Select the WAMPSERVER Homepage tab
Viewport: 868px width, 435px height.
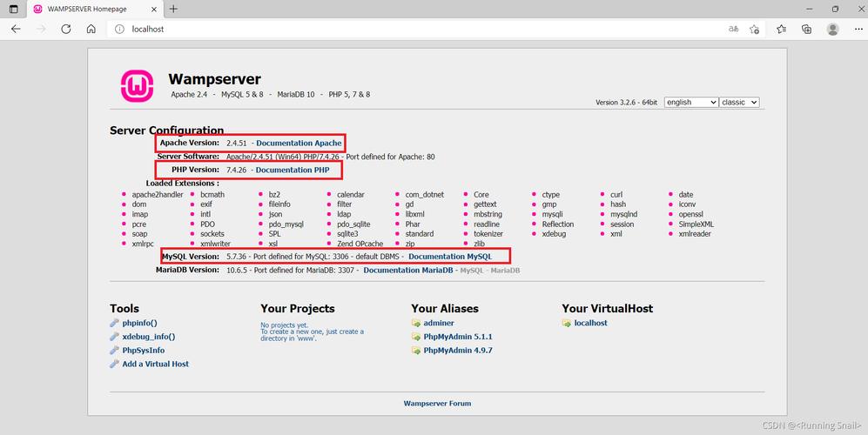(x=95, y=9)
